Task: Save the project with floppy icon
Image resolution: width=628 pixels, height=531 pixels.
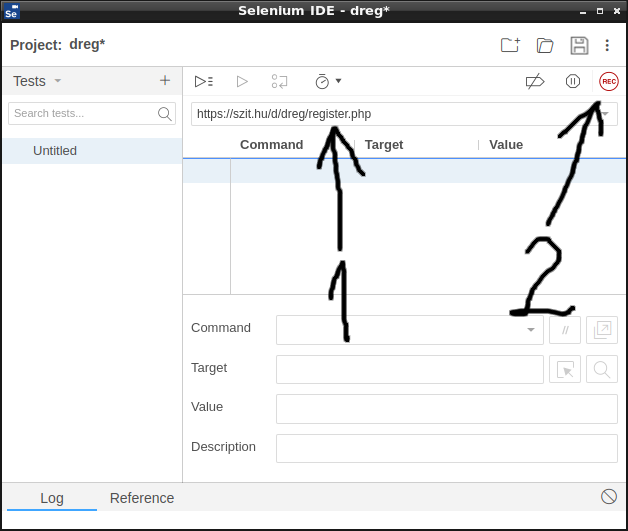Action: (x=579, y=45)
